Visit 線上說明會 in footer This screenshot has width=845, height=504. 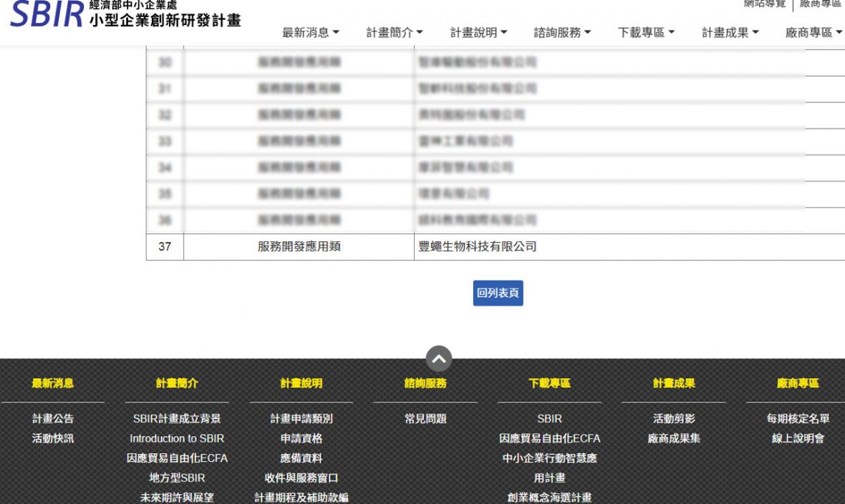coord(798,438)
